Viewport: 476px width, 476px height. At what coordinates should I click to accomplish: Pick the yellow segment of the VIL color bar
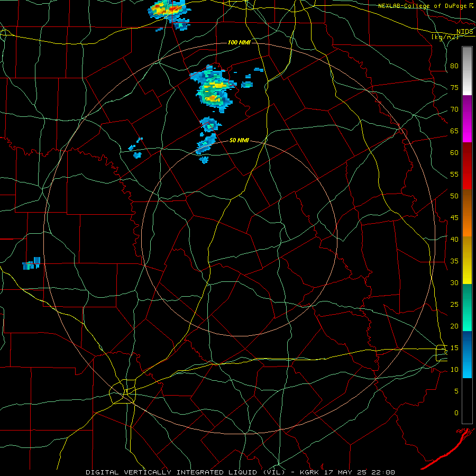(467, 260)
